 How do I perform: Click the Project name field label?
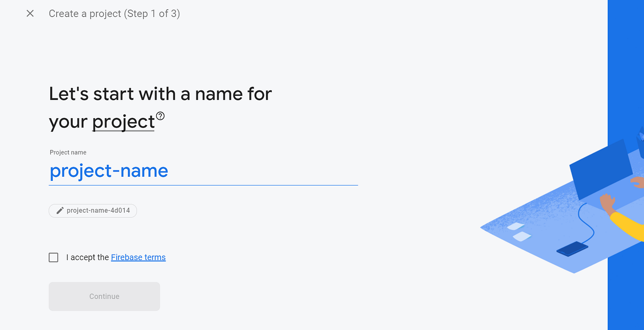(x=68, y=152)
